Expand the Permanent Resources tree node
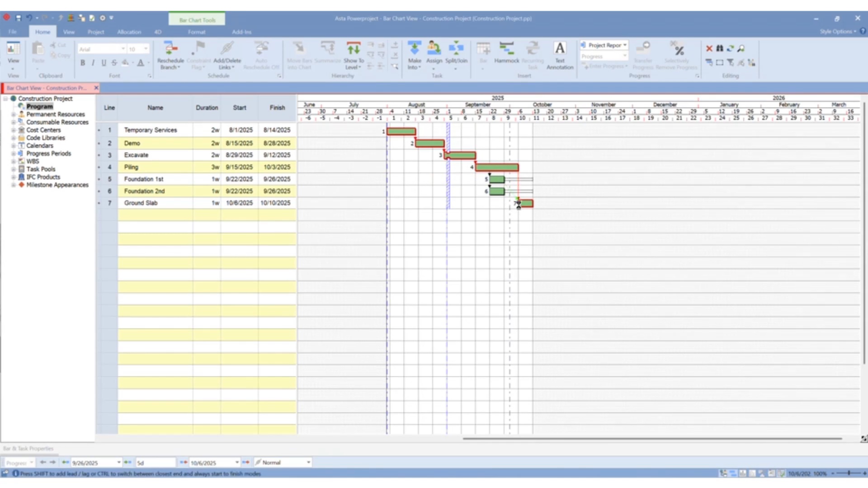 pos(14,114)
